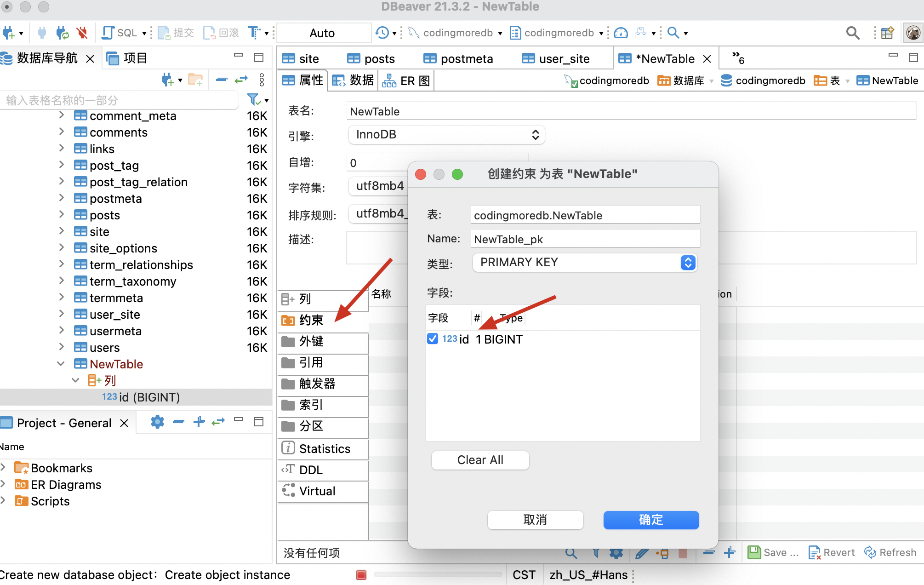Open the Auto transaction mode selector
Viewport: 924px width, 585px height.
(x=322, y=33)
